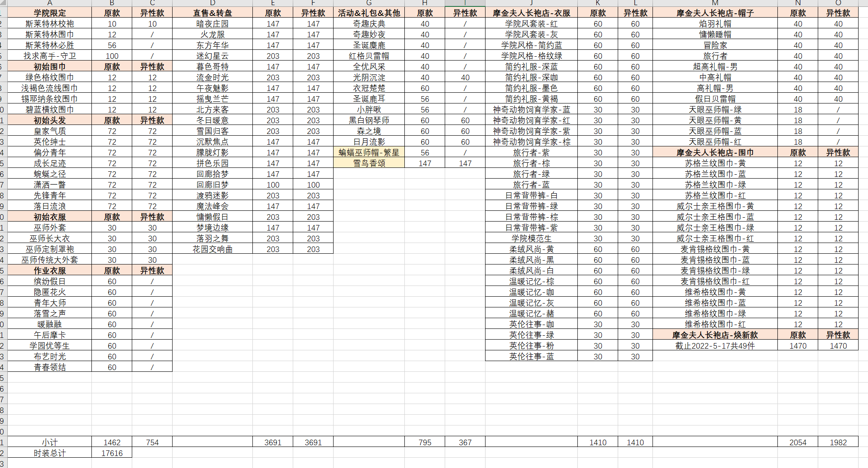
Task: Select the 黑白钢琴师 cell
Action: pyautogui.click(x=369, y=120)
